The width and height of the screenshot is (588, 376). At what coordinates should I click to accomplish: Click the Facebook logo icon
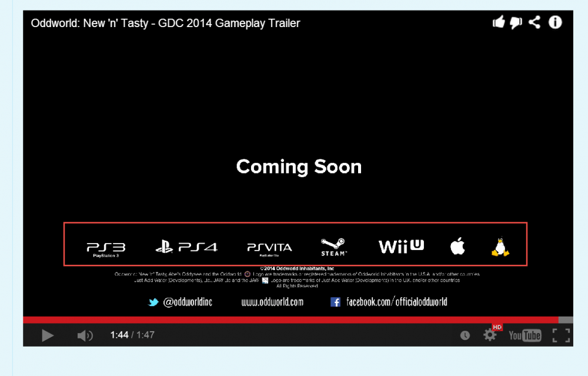pos(335,302)
